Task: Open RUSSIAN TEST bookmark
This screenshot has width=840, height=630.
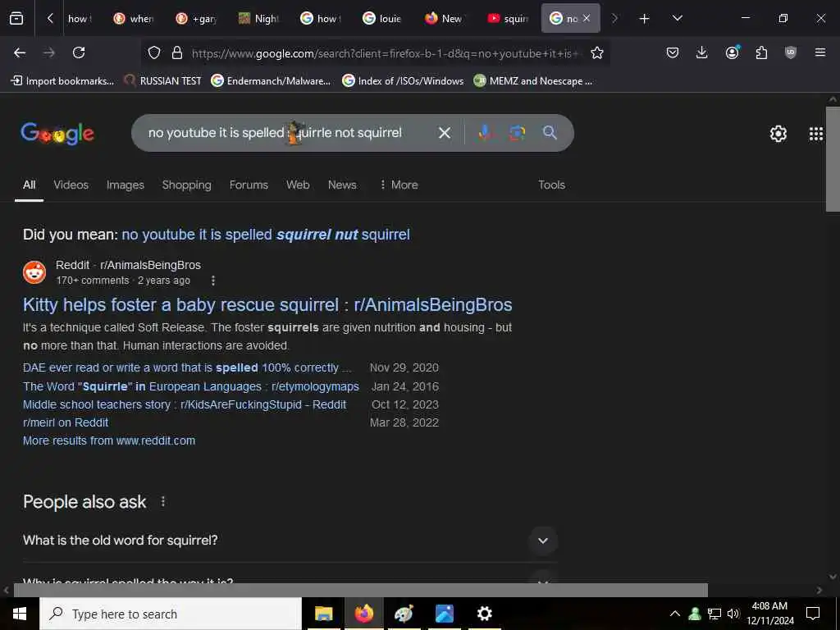Action: pyautogui.click(x=163, y=81)
